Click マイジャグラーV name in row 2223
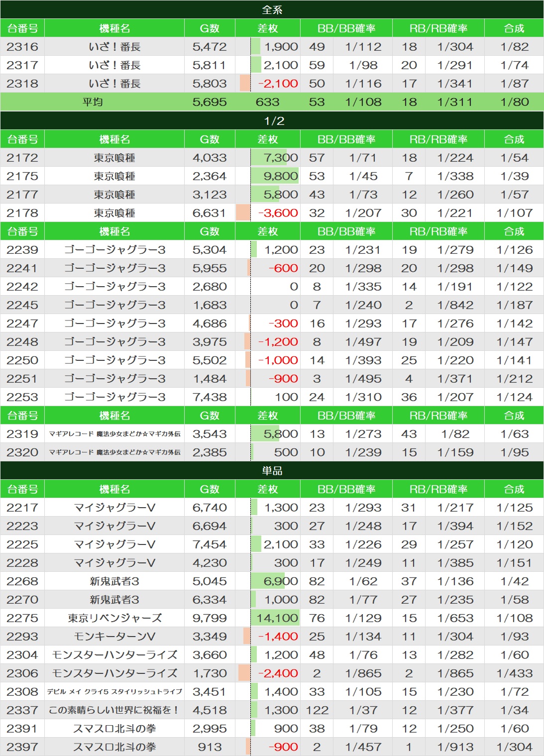 pos(114,526)
